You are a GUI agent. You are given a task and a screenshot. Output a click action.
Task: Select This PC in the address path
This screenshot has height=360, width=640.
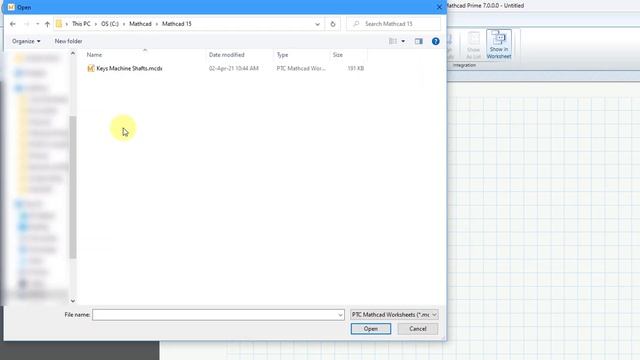click(81, 24)
